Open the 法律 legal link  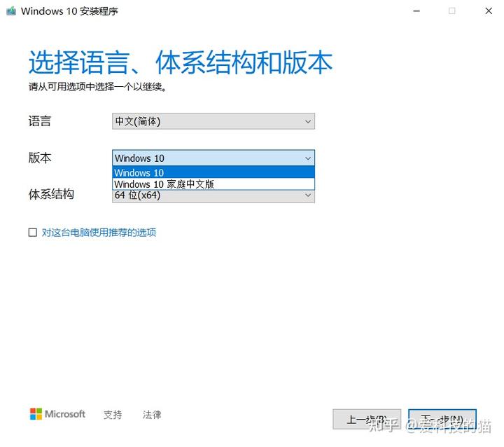point(152,415)
